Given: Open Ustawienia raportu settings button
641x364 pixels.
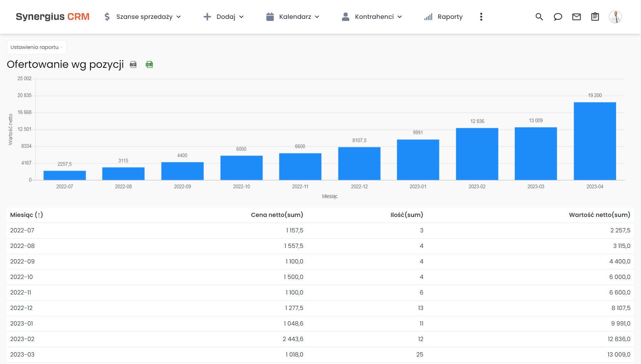Looking at the screenshot, I should 36,47.
